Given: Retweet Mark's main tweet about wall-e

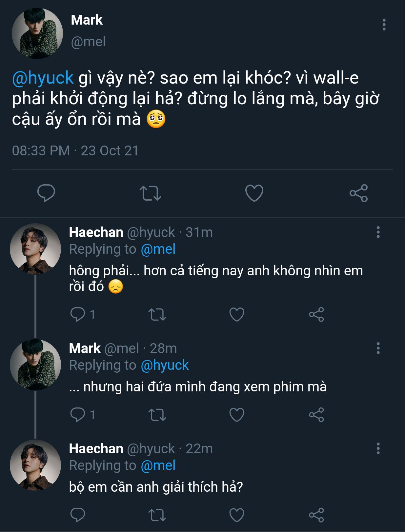Looking at the screenshot, I should [150, 193].
